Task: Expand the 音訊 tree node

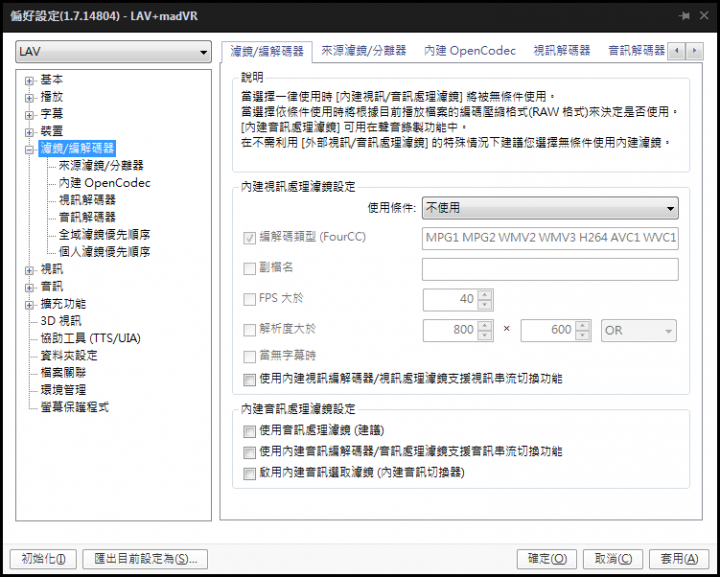Action: (x=29, y=288)
